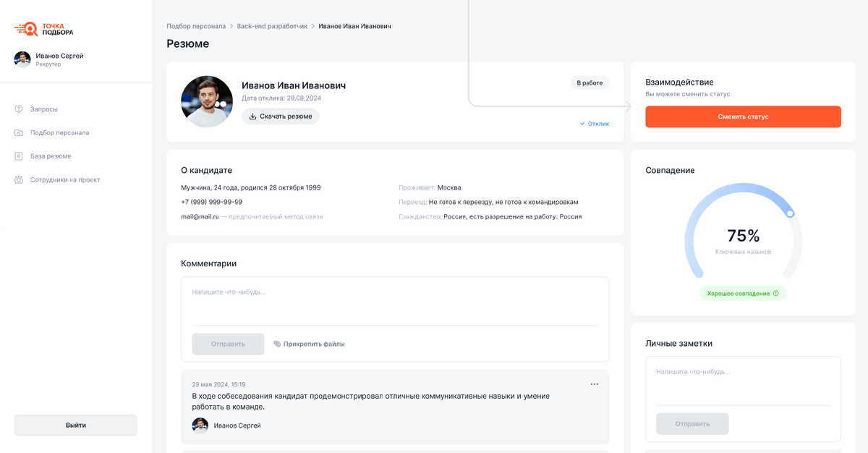Click the info icon next to Хорошее совпадение
The height and width of the screenshot is (453, 868).
tap(778, 292)
